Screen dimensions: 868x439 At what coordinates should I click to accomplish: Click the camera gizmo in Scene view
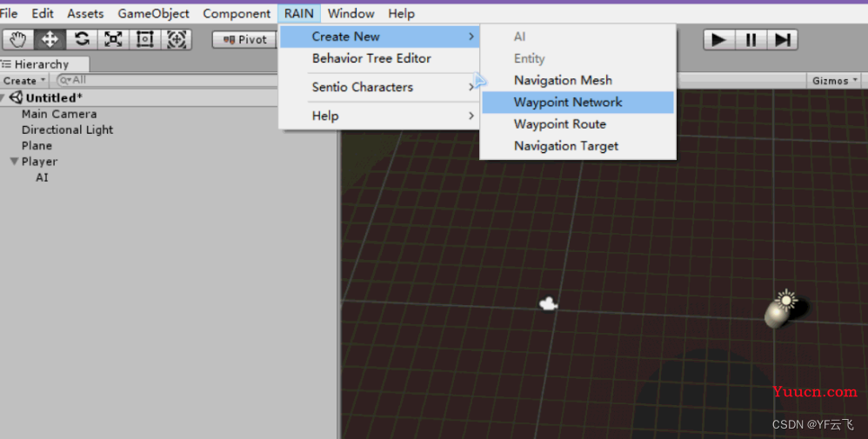click(548, 303)
